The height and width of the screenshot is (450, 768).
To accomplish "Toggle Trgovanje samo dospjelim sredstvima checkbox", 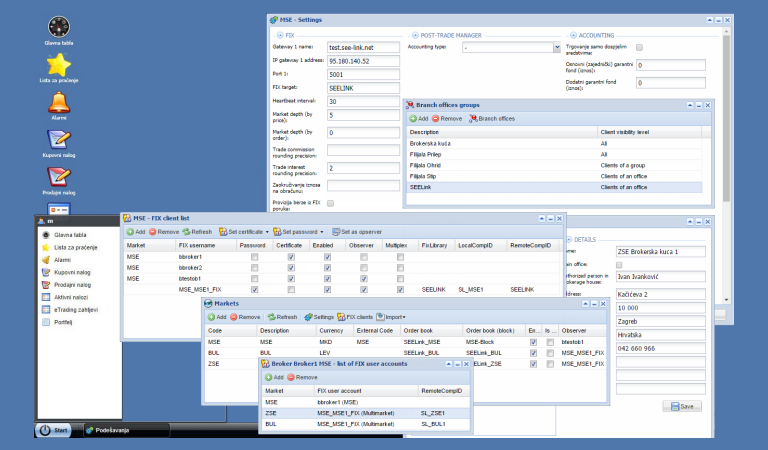I will pos(639,47).
